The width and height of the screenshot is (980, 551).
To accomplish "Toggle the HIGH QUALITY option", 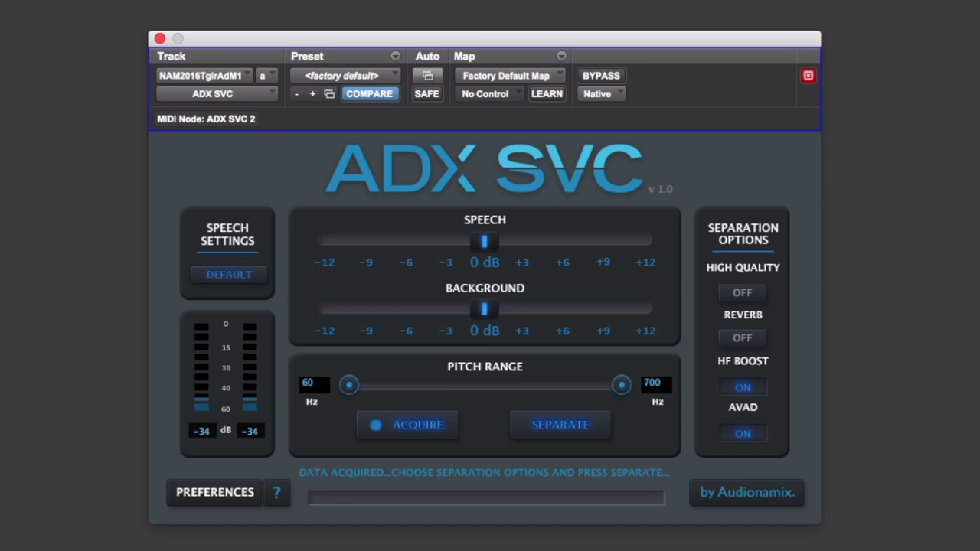I will 742,292.
